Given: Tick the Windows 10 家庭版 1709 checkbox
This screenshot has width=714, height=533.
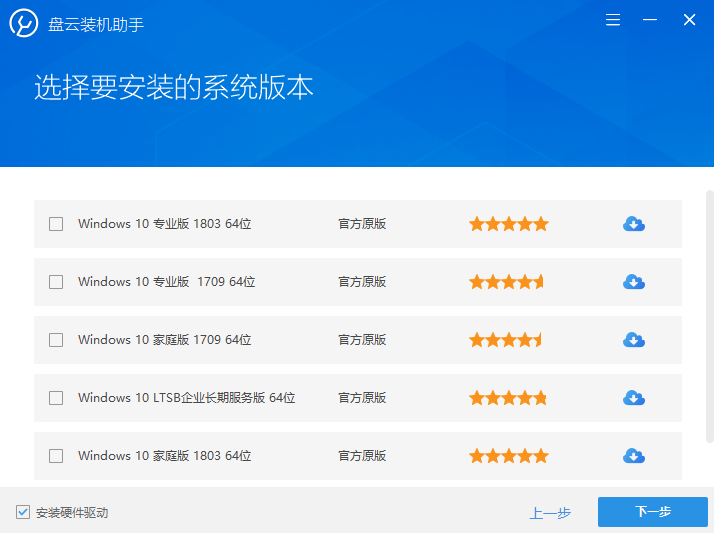Looking at the screenshot, I should pos(56,340).
